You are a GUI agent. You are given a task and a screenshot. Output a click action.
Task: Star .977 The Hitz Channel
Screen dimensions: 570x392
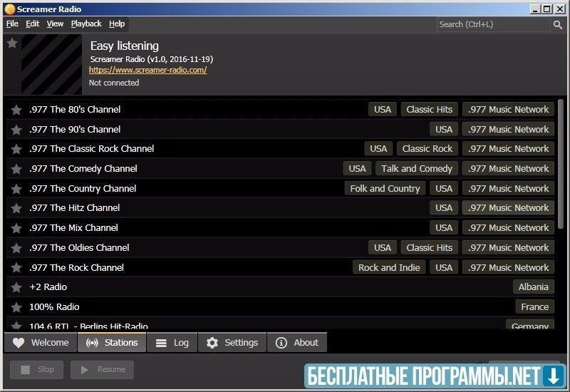click(16, 208)
